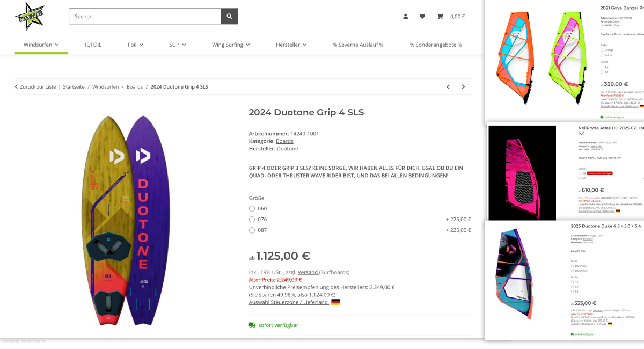Select the IQFOIL menu item
The image size is (644, 349).
[x=93, y=45]
